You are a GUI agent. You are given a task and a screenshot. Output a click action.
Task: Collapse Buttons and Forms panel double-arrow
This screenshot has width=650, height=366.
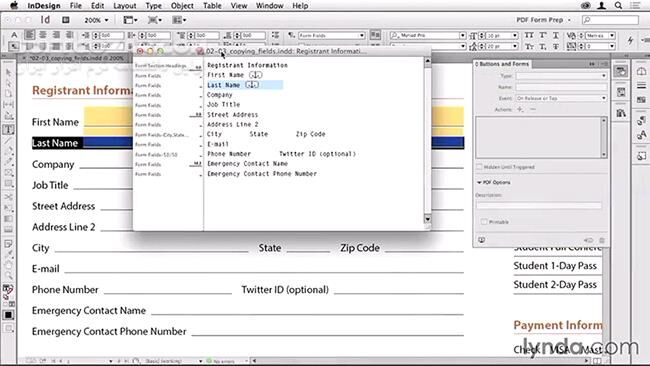pyautogui.click(x=592, y=64)
